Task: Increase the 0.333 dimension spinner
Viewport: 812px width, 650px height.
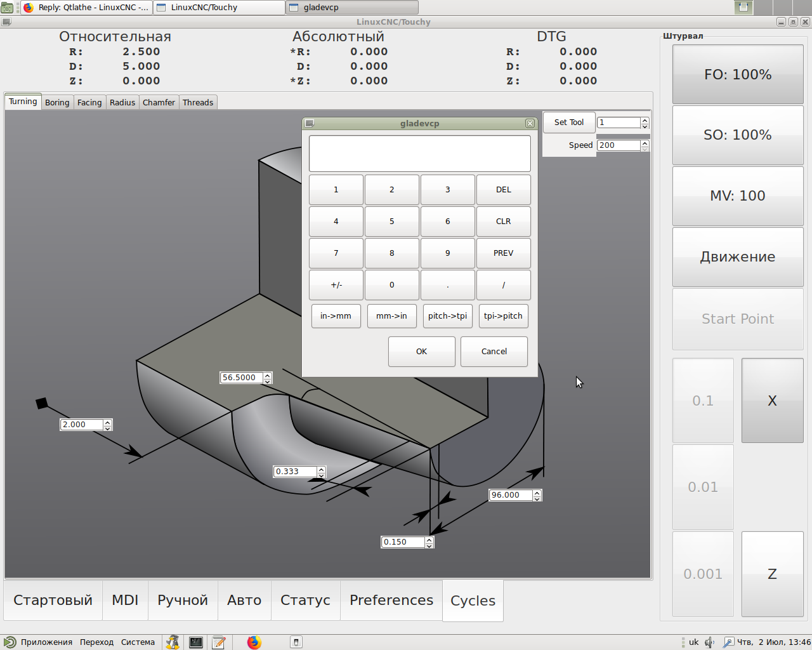Action: [322, 469]
